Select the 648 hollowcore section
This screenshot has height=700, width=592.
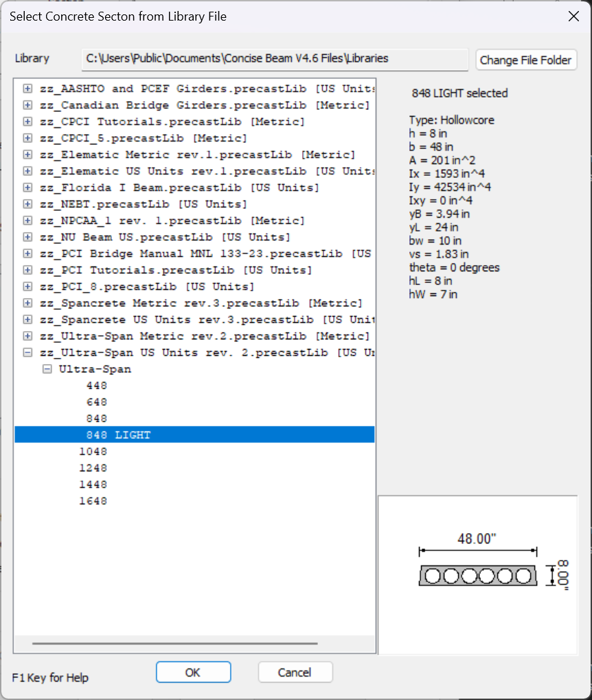[97, 402]
